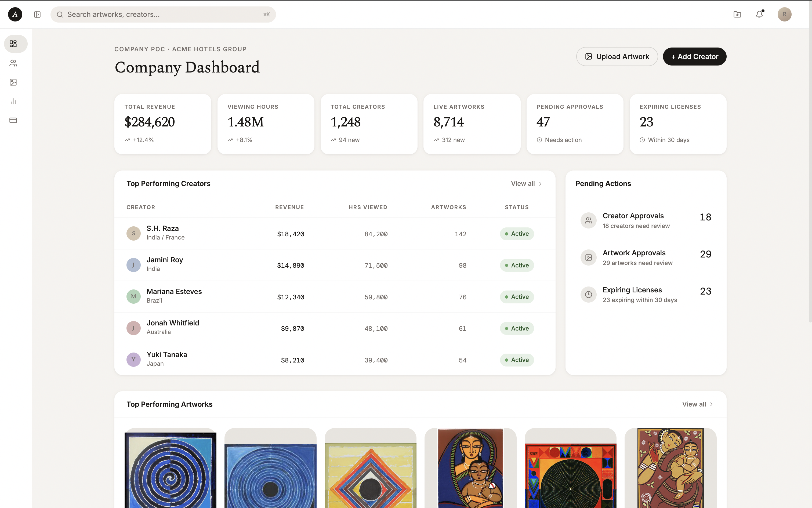Open the downloads folder icon in header
The width and height of the screenshot is (812, 508).
point(737,14)
